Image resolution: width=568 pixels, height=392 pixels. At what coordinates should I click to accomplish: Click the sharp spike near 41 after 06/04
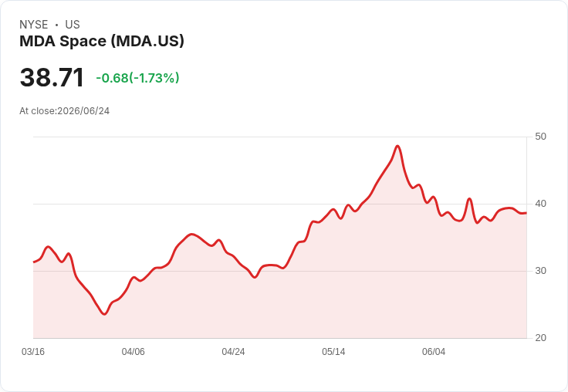(469, 198)
